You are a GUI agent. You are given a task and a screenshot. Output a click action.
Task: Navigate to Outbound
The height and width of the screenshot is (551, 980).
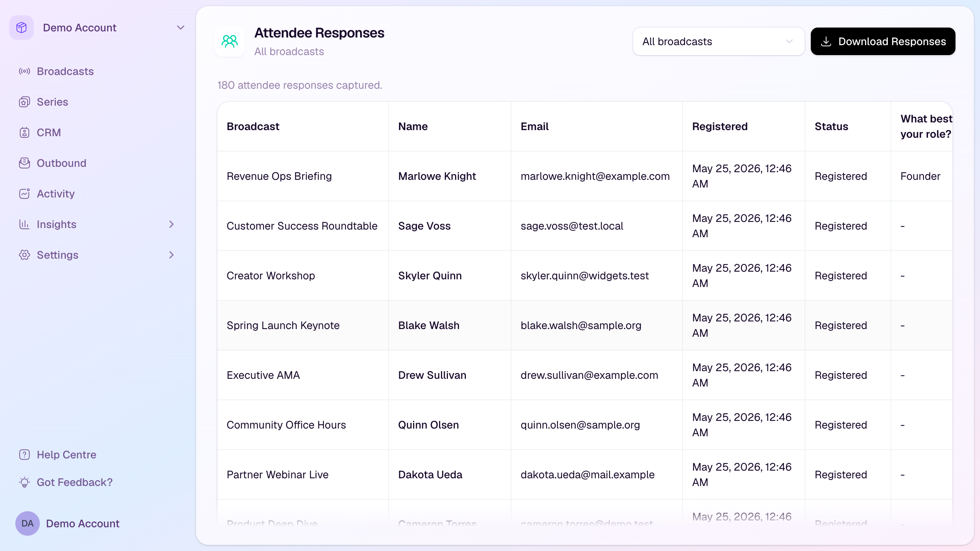(61, 163)
